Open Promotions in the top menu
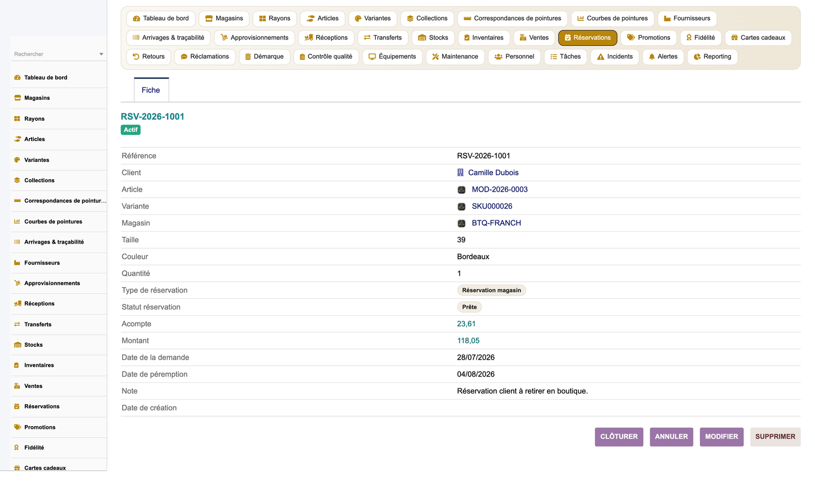 (x=649, y=38)
